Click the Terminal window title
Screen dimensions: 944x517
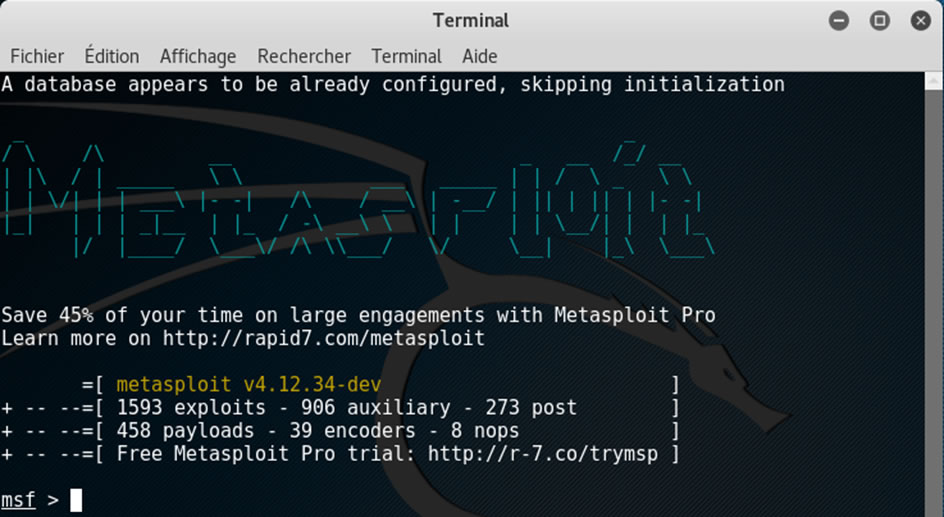tap(471, 20)
